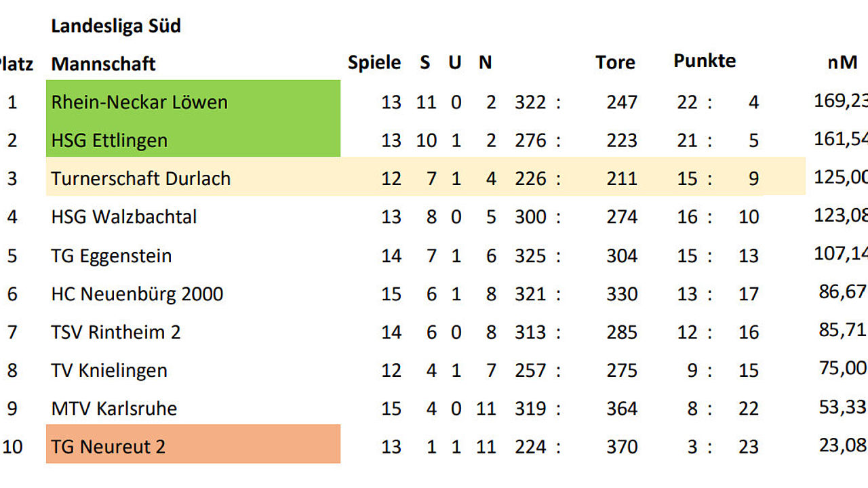
Task: Select the TV Knielingen team cell
Action: coord(109,371)
